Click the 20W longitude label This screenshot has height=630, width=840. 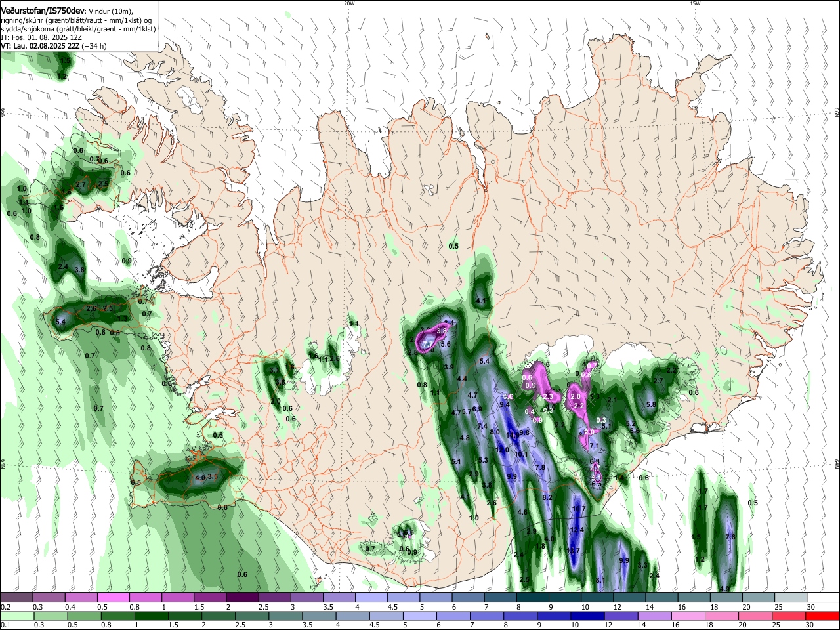[349, 3]
